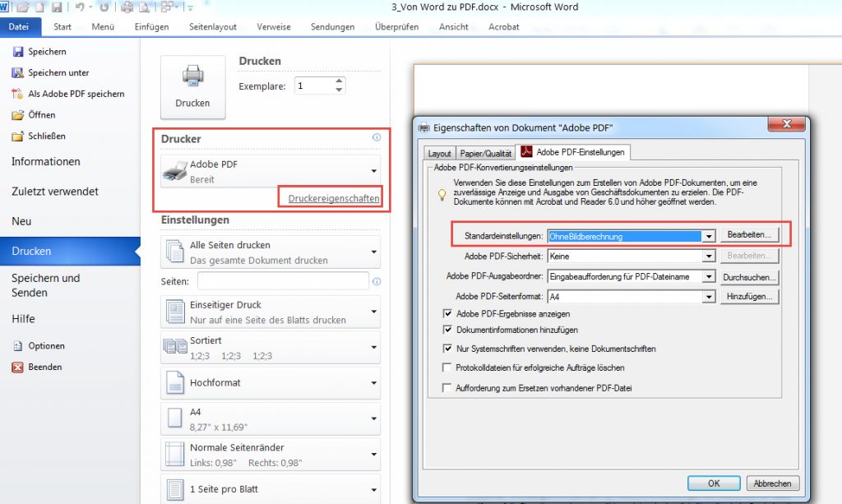Toggle Adobe PDF-Ergebnisse anzeigen checkbox

(447, 313)
